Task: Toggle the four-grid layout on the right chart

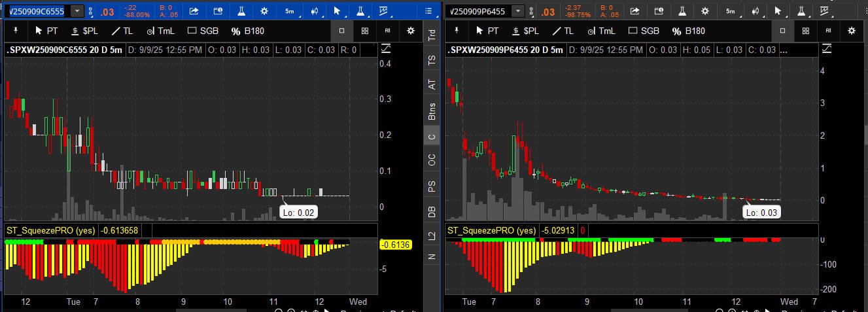Action: (x=806, y=31)
